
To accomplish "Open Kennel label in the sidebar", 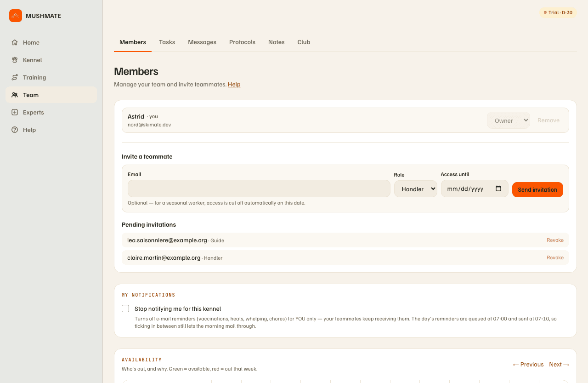I will point(32,60).
